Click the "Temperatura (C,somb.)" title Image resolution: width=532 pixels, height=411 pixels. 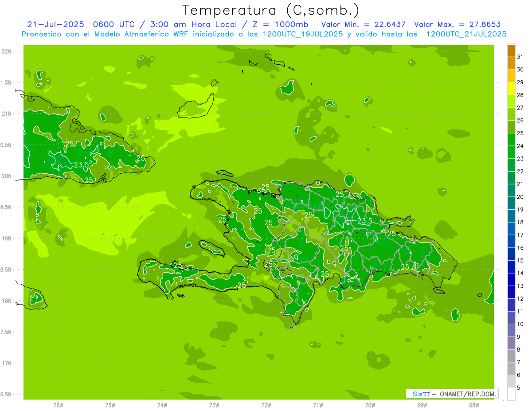[271, 10]
